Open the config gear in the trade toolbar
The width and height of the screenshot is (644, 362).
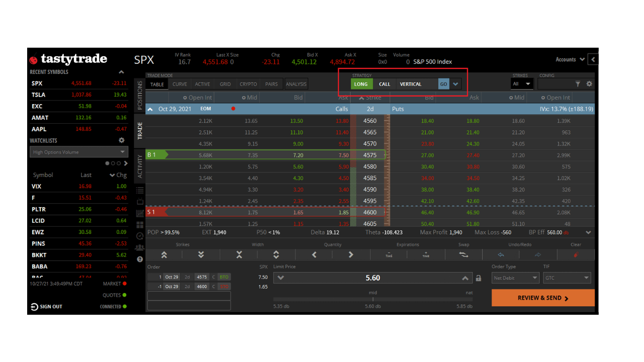click(x=589, y=84)
